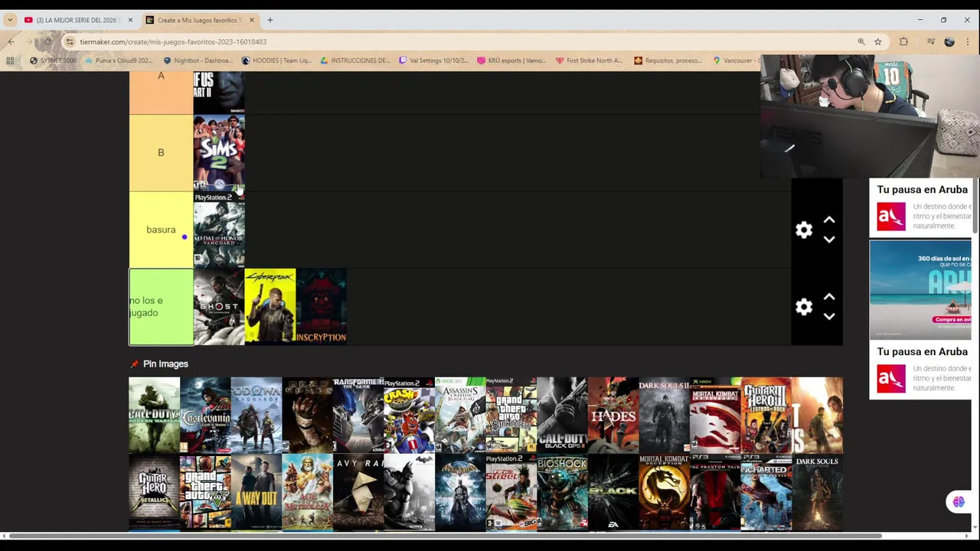Open the media controls icon in toolbar
Image resolution: width=980 pixels, height=551 pixels.
point(930,41)
